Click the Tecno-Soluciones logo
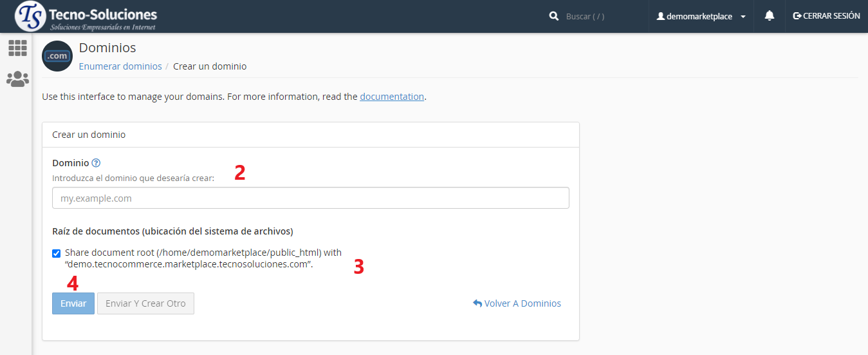Viewport: 868px width, 355px height. pos(86,17)
